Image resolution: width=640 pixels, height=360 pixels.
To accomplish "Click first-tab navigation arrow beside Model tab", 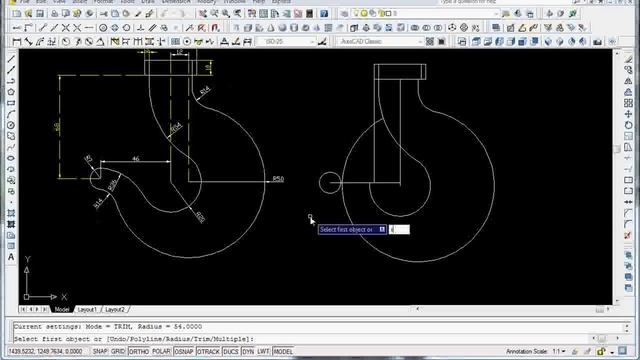I will [23, 310].
